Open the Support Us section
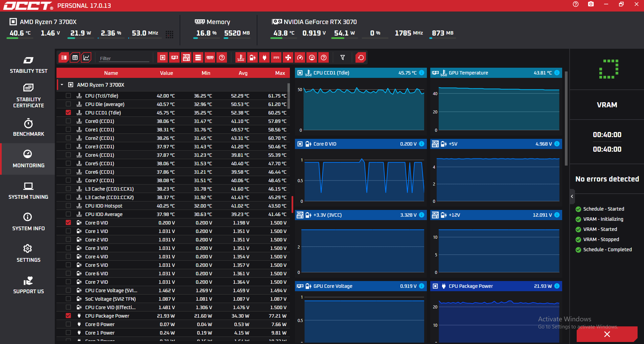Image resolution: width=644 pixels, height=344 pixels. (28, 285)
